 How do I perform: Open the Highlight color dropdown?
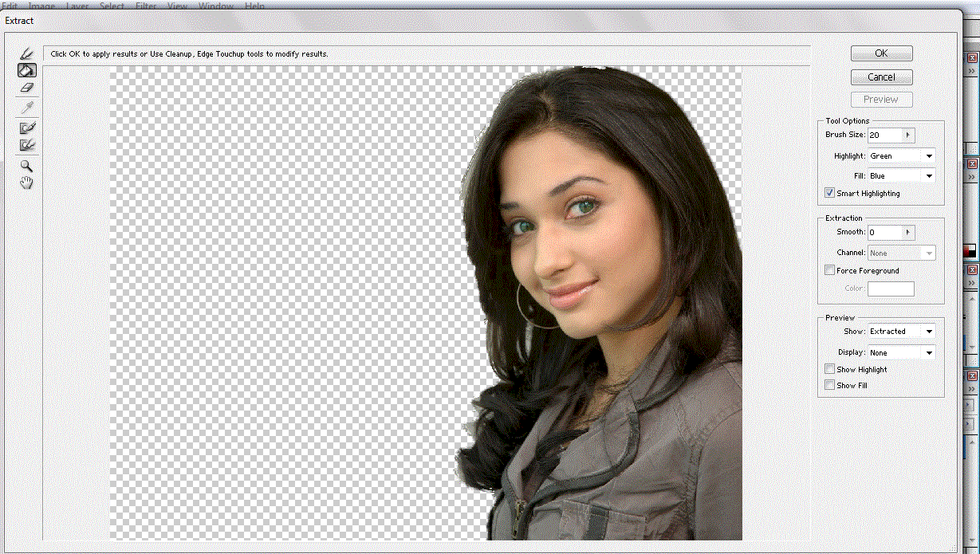tap(901, 156)
